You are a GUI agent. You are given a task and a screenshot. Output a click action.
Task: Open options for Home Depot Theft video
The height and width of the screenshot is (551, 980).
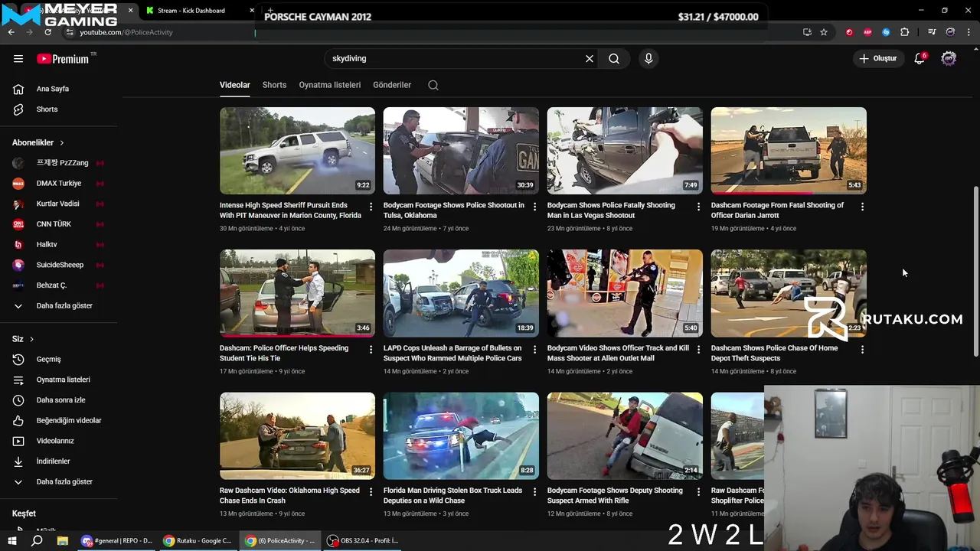pos(862,349)
